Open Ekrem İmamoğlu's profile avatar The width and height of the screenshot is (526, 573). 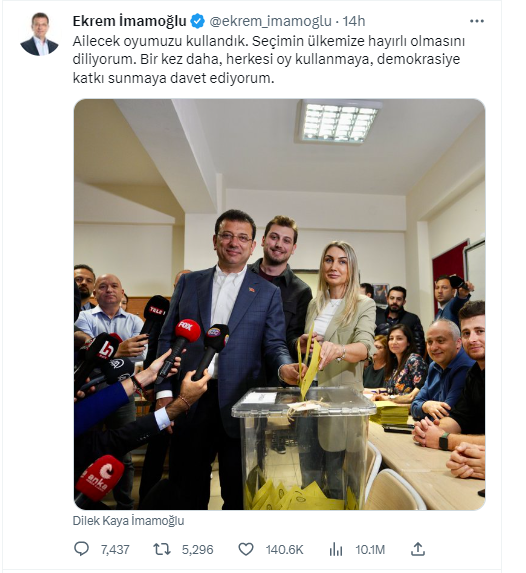click(x=39, y=34)
